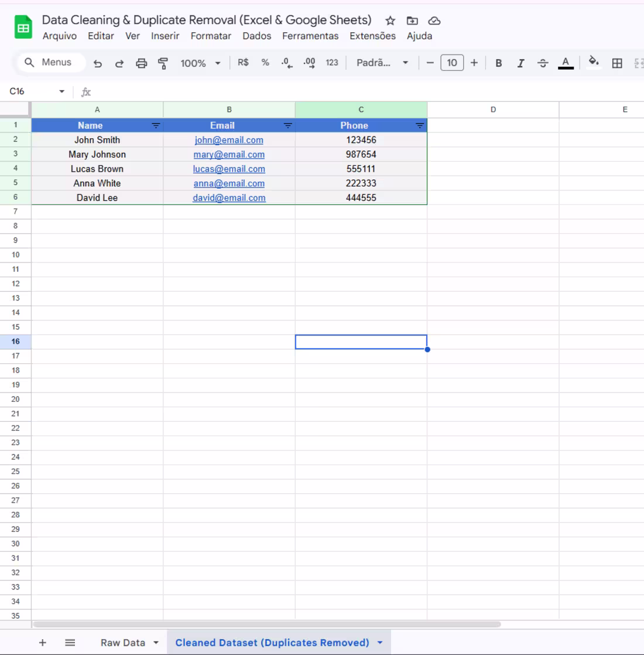
Task: Toggle italic formatting
Action: [x=520, y=63]
